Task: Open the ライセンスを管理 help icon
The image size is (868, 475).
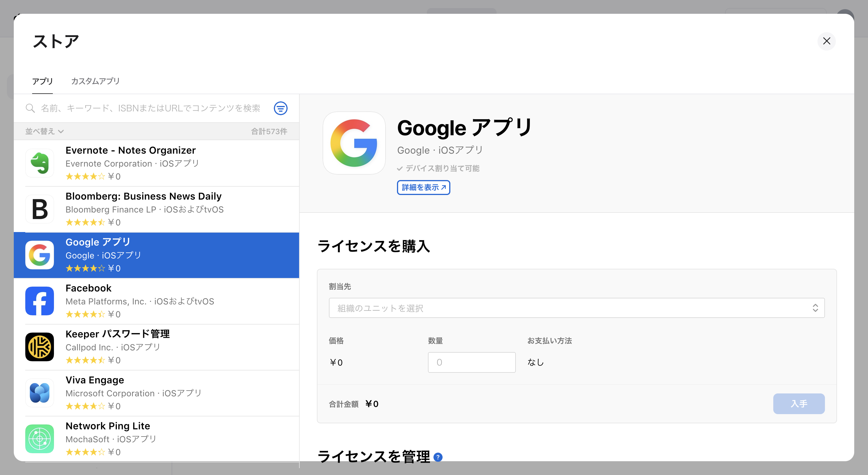Action: pyautogui.click(x=438, y=457)
